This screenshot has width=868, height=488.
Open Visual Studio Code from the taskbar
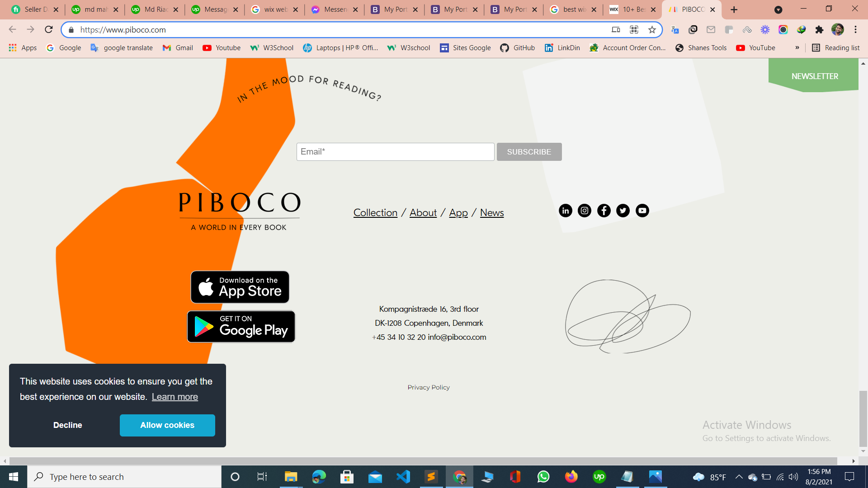tap(403, 477)
